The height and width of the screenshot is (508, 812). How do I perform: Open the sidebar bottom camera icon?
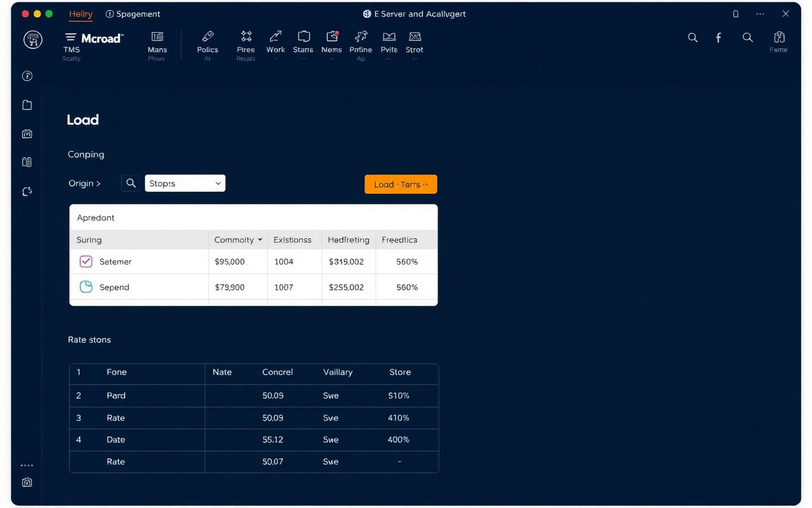[x=27, y=482]
